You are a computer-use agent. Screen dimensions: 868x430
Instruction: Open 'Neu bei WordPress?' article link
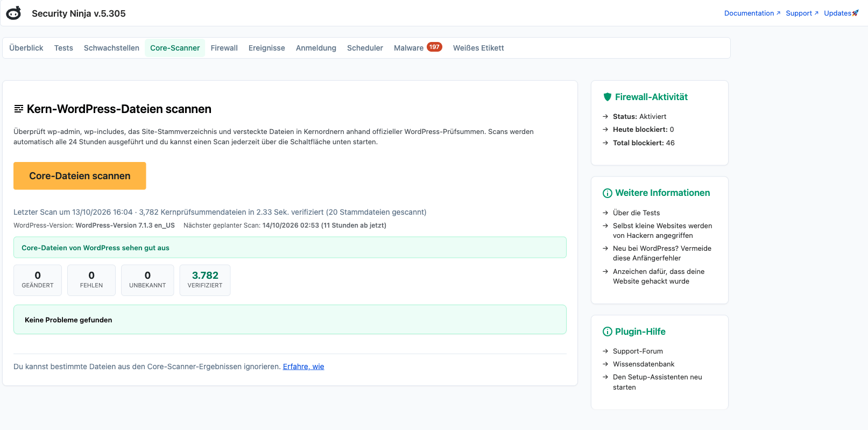coord(662,253)
